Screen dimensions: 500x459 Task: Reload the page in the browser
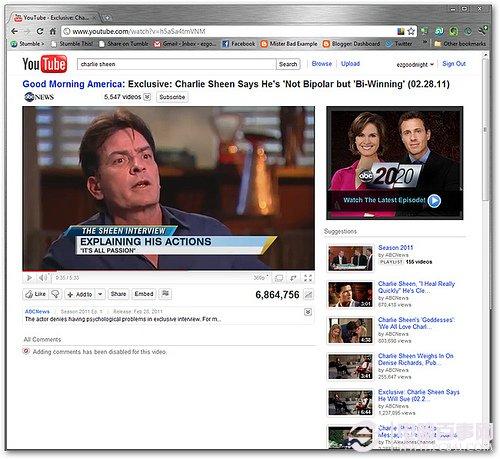click(x=40, y=31)
